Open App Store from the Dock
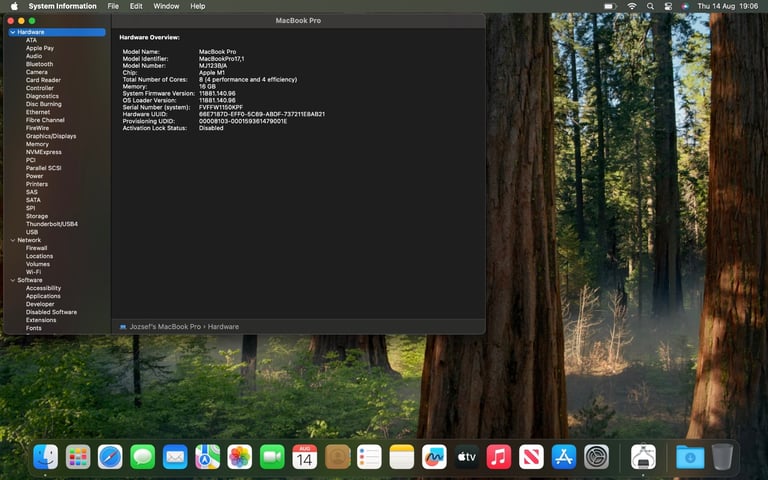Viewport: 768px width, 480px height. click(x=564, y=456)
